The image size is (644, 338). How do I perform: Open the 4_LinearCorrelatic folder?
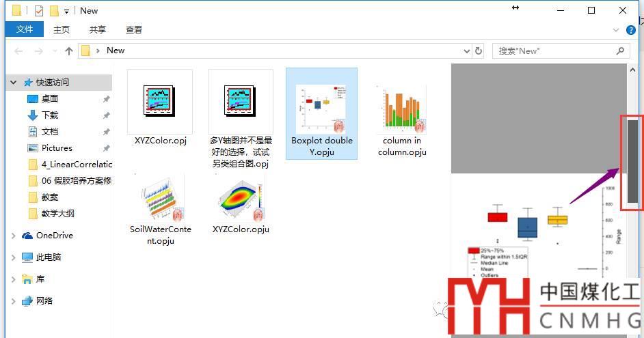coord(77,164)
